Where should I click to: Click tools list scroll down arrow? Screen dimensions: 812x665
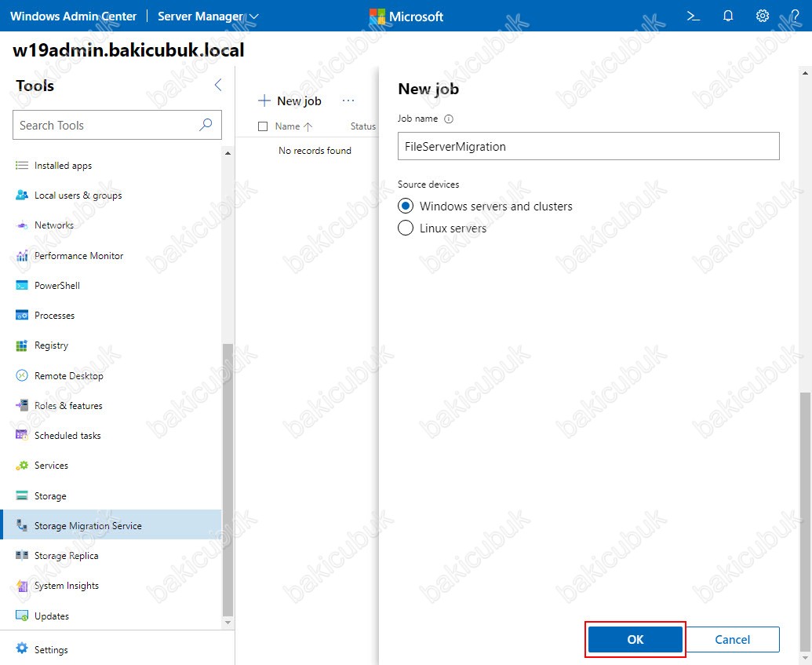point(228,623)
